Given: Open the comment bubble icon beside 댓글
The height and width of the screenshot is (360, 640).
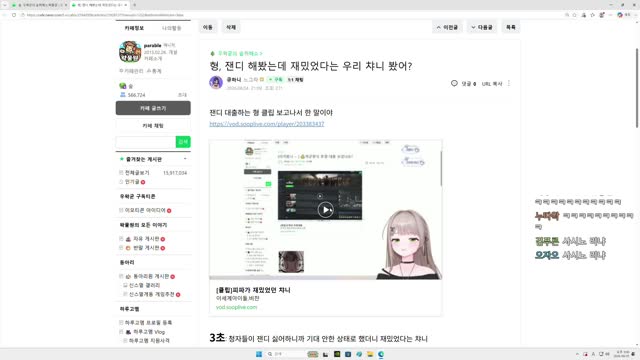Looking at the screenshot, I should (454, 83).
